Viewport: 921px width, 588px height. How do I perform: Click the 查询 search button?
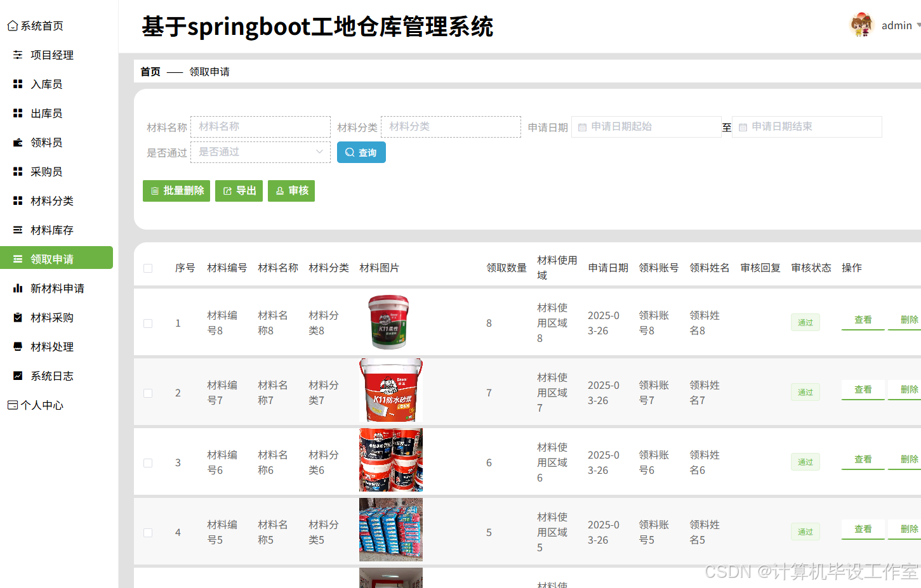coord(361,152)
